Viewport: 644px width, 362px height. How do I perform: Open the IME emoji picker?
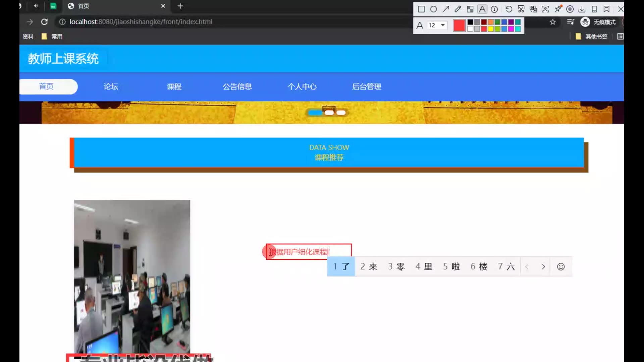coord(561,267)
